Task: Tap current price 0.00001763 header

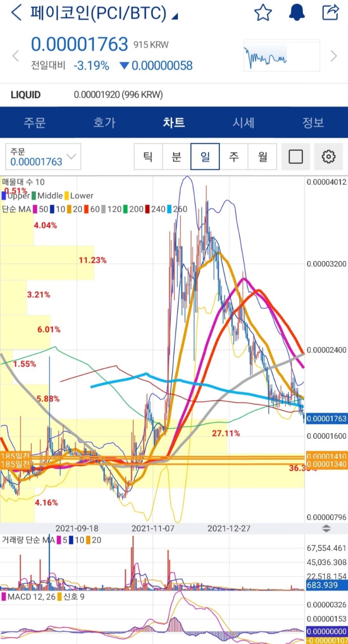Action: pos(80,44)
